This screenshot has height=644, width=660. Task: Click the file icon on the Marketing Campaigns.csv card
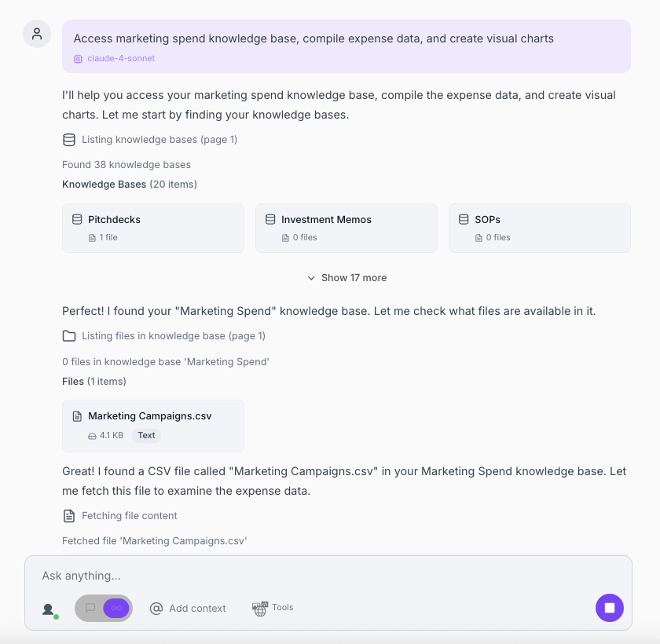[77, 416]
